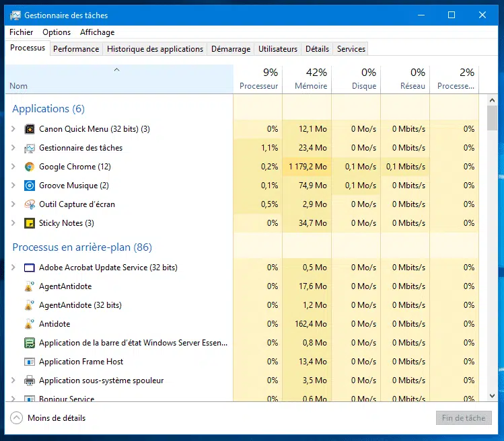Image resolution: width=504 pixels, height=441 pixels.
Task: Select the Application Frame Host row name
Action: pyautogui.click(x=81, y=362)
